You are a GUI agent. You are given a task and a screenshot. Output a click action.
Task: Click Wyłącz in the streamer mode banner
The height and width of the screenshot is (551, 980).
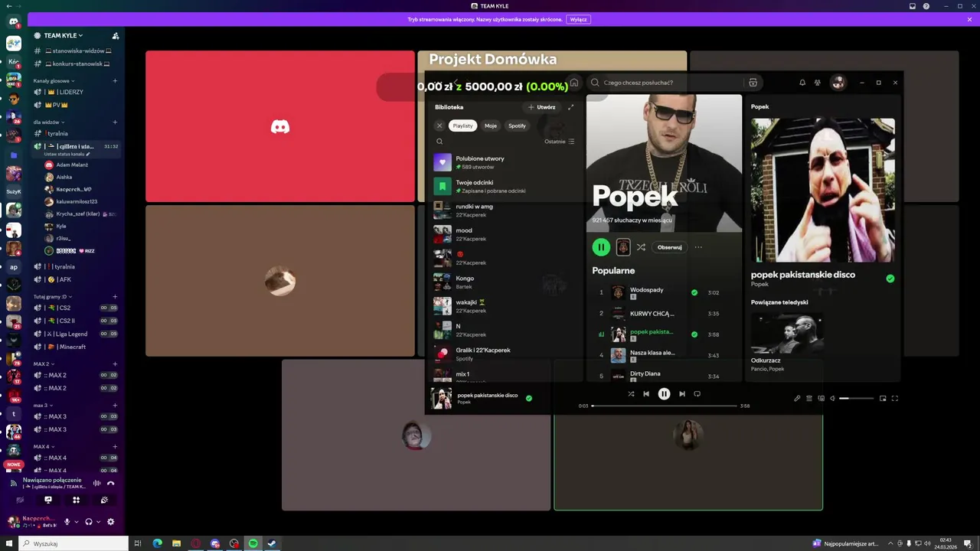tap(579, 19)
